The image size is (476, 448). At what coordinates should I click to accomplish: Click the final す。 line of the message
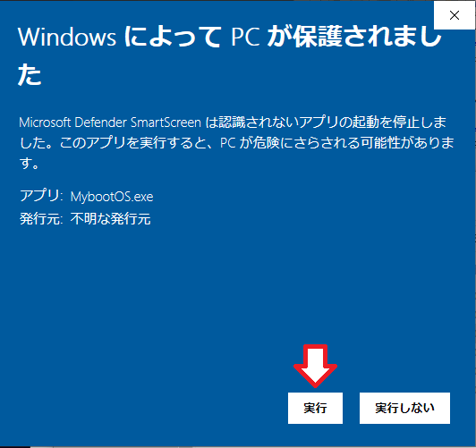(30, 164)
